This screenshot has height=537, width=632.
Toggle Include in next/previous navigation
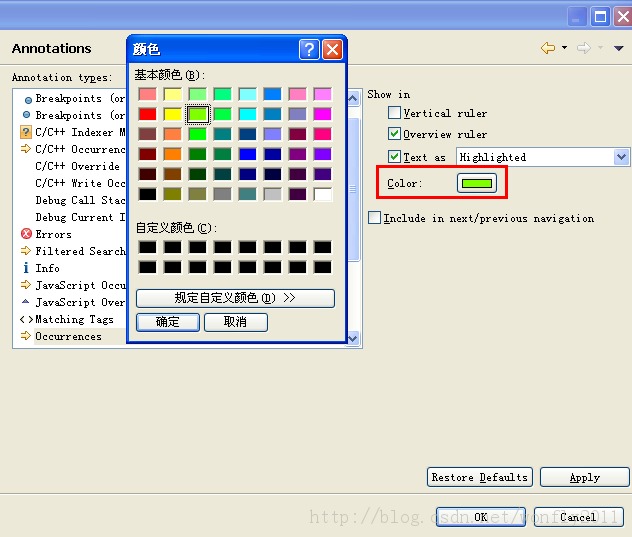pos(375,218)
